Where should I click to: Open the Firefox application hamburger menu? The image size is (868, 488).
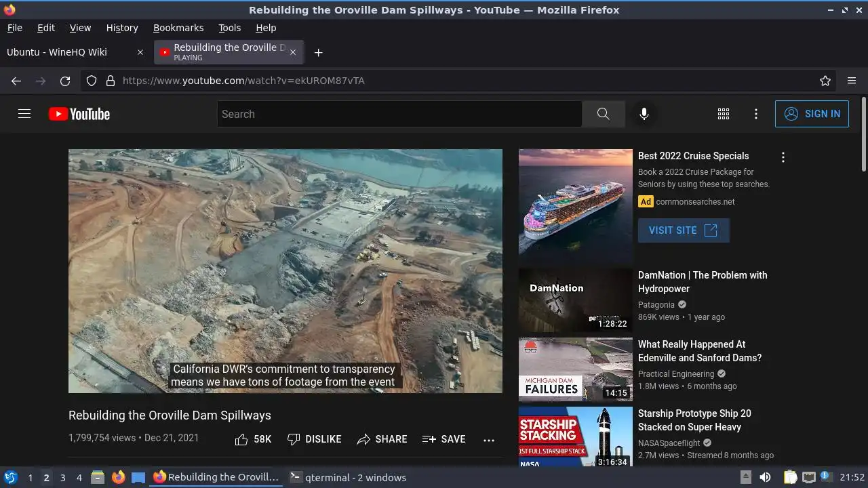852,81
